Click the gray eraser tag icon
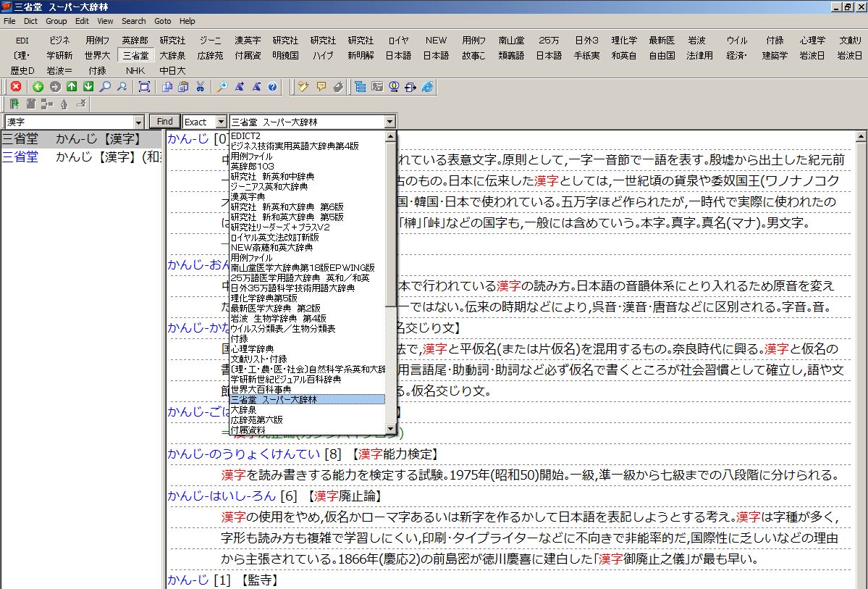This screenshot has height=589, width=868. tap(338, 86)
